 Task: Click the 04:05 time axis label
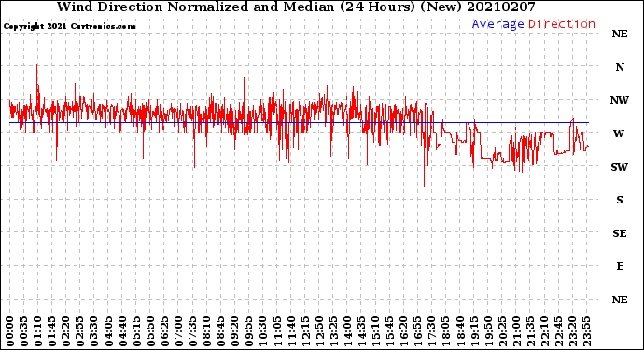(108, 331)
